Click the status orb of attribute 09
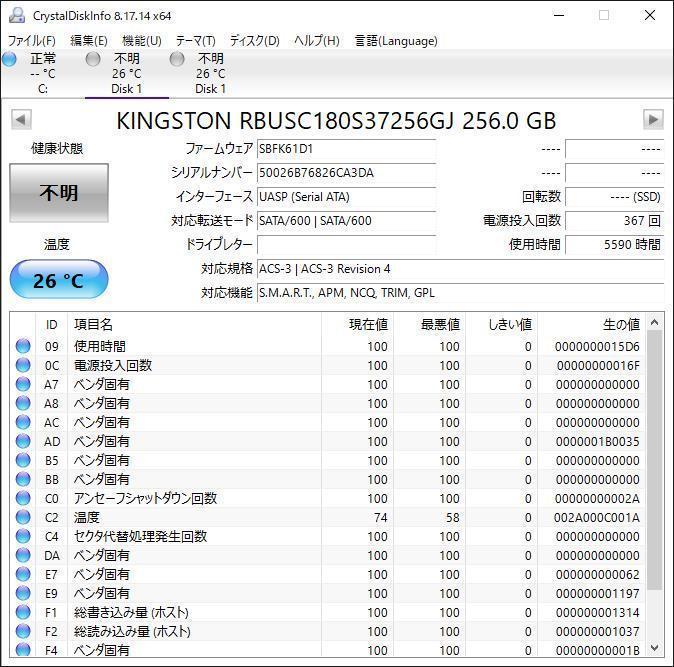Screen dimensions: 674x667 click(x=23, y=346)
